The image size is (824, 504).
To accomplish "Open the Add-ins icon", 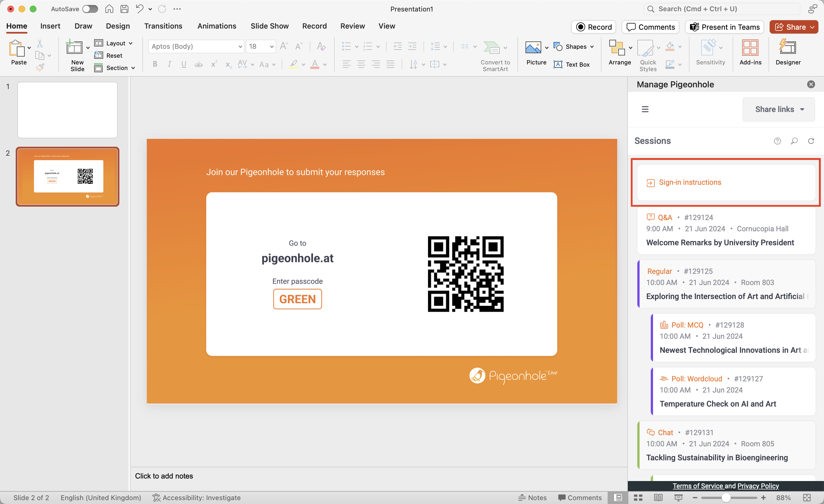I will pyautogui.click(x=750, y=47).
